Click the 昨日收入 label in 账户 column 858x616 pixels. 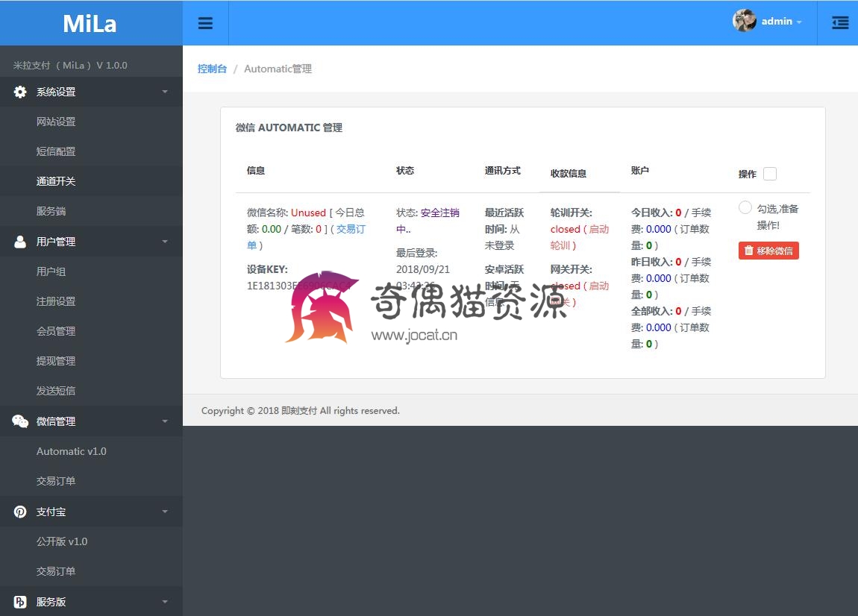click(x=652, y=262)
